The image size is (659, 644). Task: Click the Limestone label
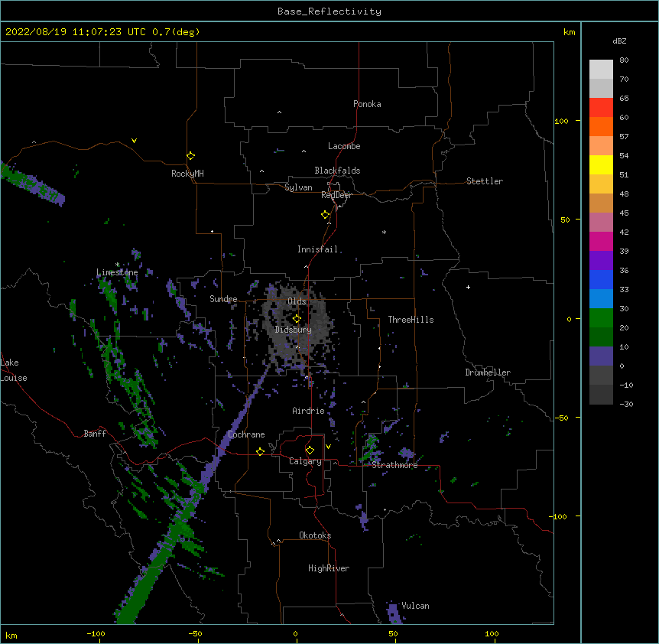click(117, 272)
